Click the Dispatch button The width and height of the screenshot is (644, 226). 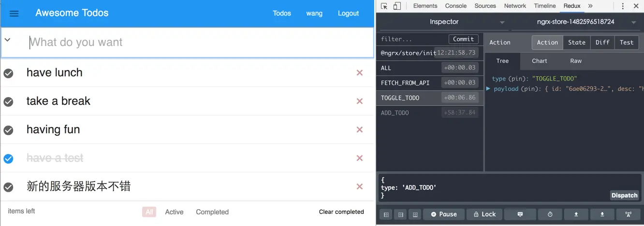tap(624, 196)
